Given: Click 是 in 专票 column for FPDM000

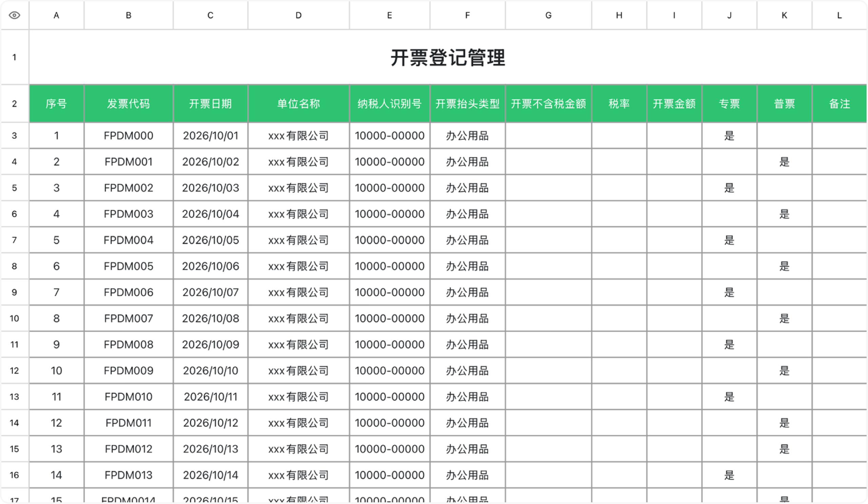Looking at the screenshot, I should click(x=729, y=136).
